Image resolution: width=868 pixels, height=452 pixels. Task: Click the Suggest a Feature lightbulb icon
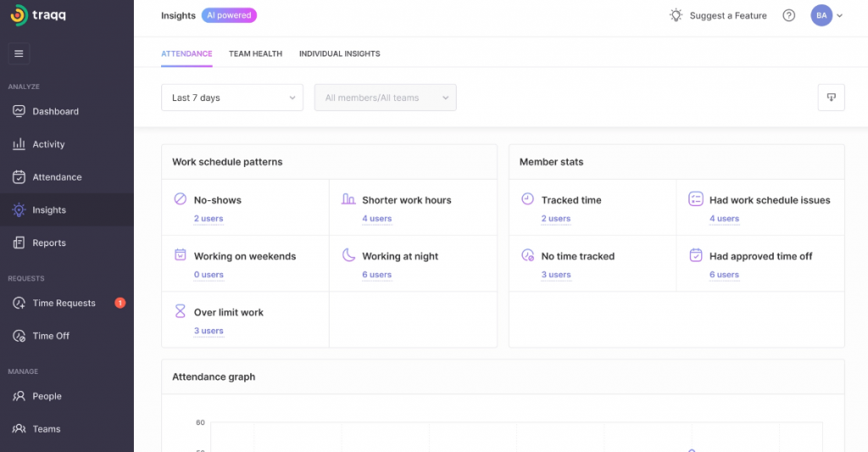pyautogui.click(x=676, y=15)
